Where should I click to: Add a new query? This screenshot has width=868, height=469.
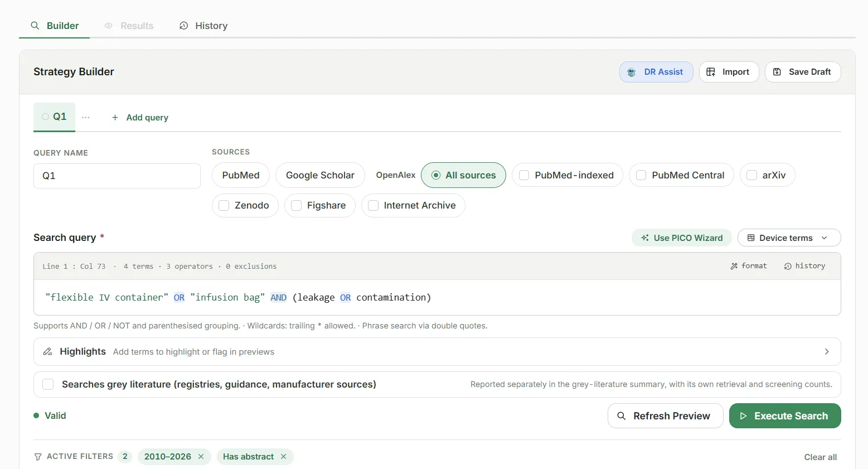140,117
